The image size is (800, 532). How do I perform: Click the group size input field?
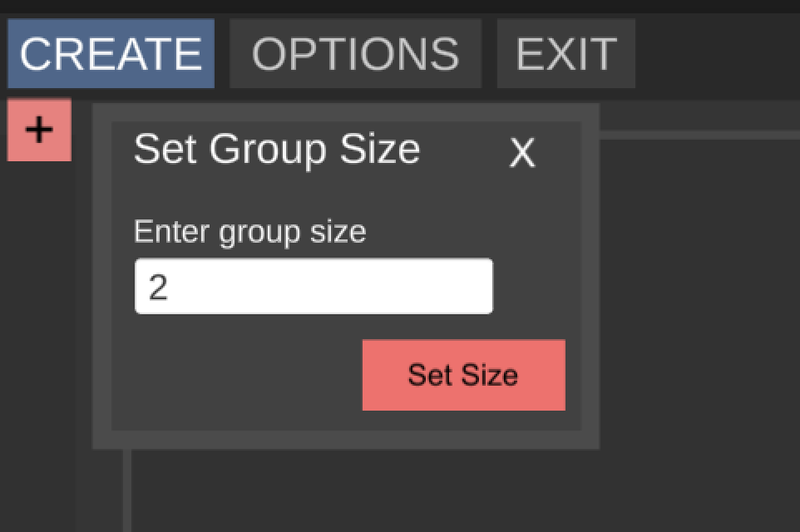click(314, 285)
